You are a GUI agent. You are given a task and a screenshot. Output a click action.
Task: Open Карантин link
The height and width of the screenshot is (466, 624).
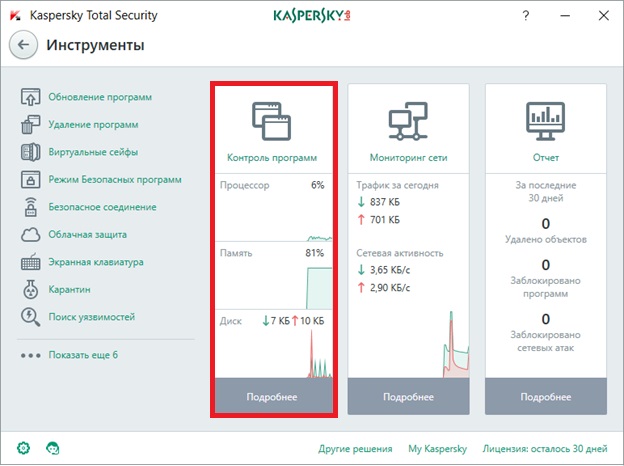[69, 289]
